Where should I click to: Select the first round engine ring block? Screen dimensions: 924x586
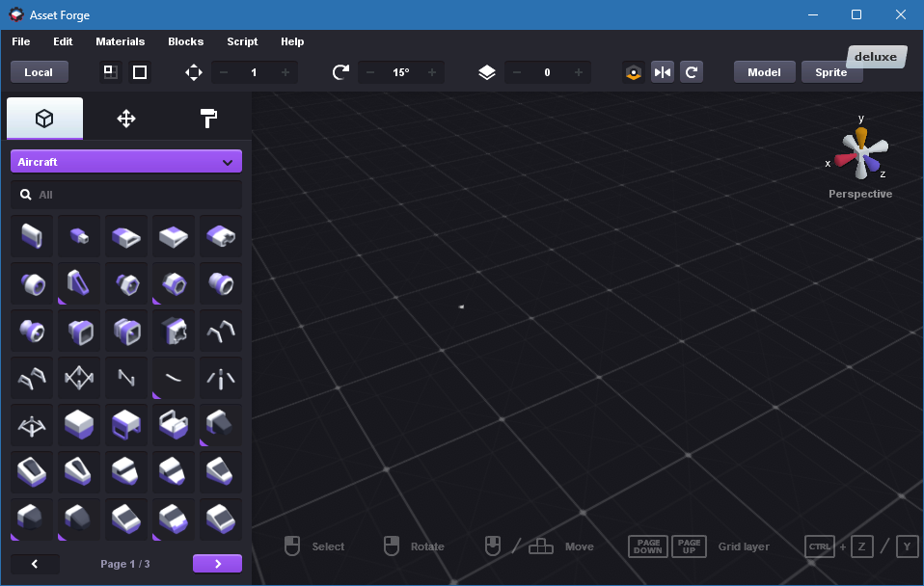pos(32,284)
